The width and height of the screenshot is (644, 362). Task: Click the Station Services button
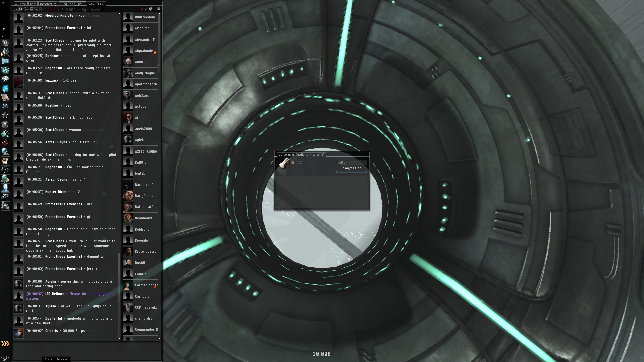click(56, 359)
